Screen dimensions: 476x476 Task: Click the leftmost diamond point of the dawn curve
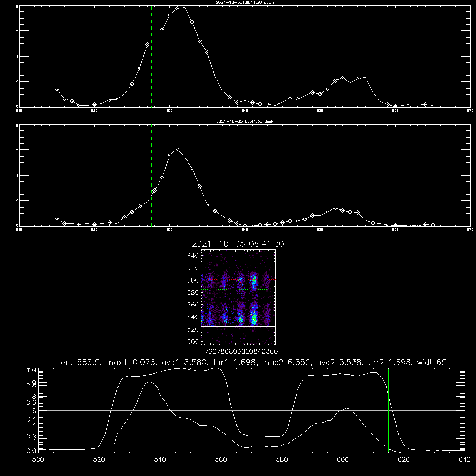click(57, 89)
